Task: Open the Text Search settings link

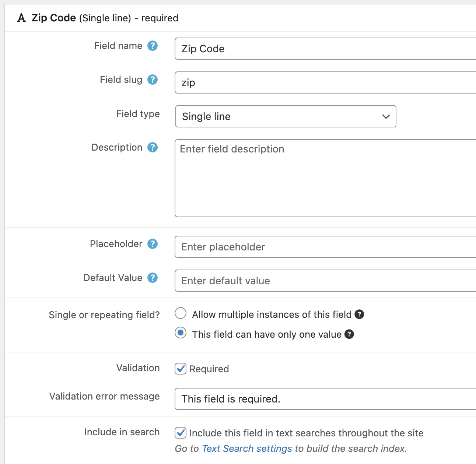Action: [247, 449]
